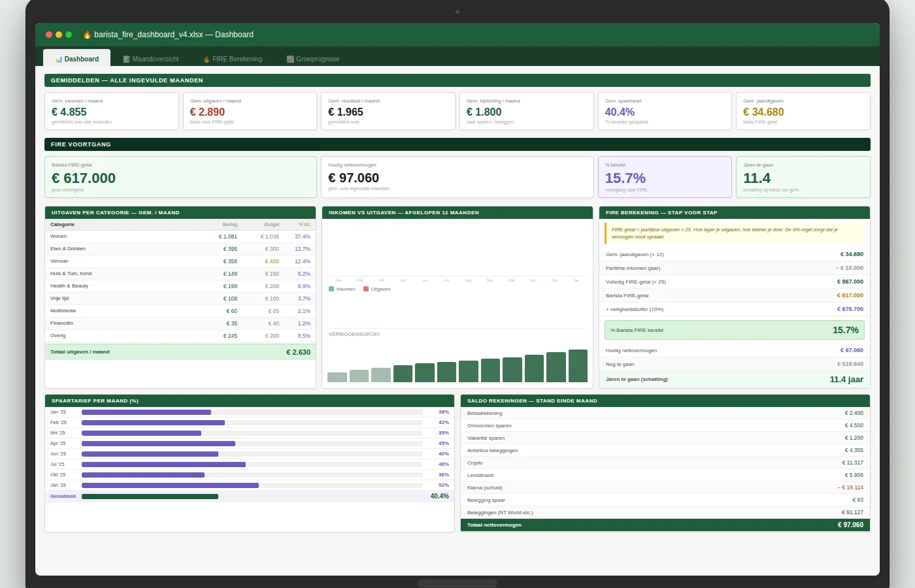The height and width of the screenshot is (588, 915).
Task: Click the green maximize window button
Action: (x=69, y=35)
